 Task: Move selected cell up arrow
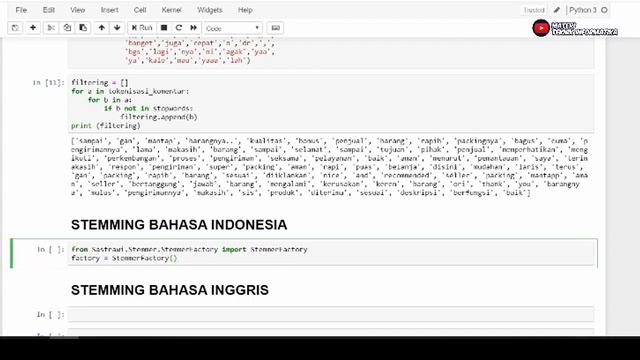pyautogui.click(x=102, y=28)
